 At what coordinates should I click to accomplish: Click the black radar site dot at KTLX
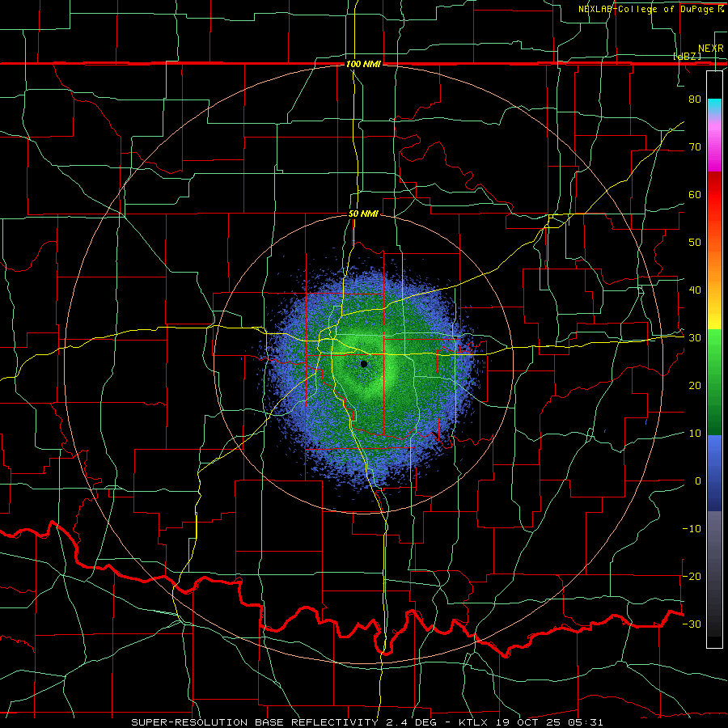pyautogui.click(x=363, y=364)
